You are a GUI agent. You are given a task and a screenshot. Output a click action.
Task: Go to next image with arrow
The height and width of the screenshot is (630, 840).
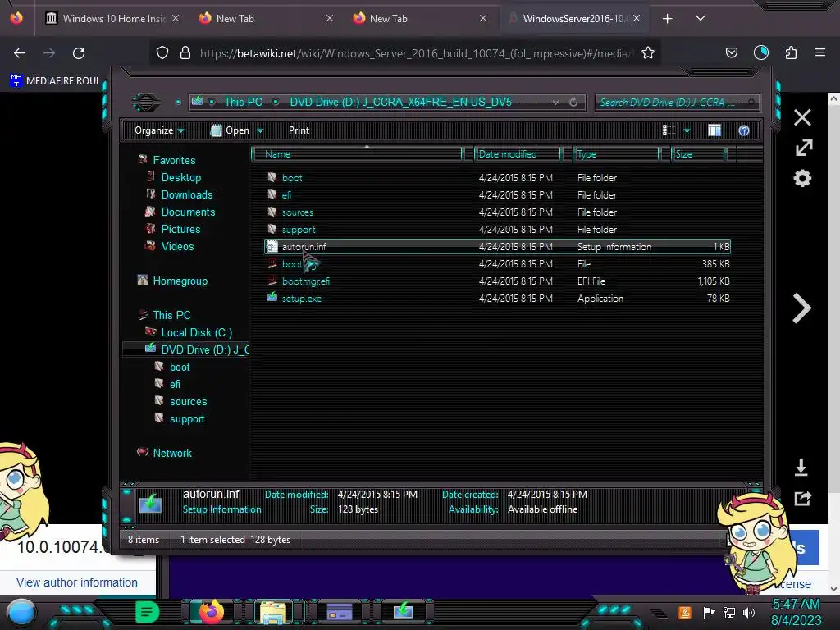(801, 308)
